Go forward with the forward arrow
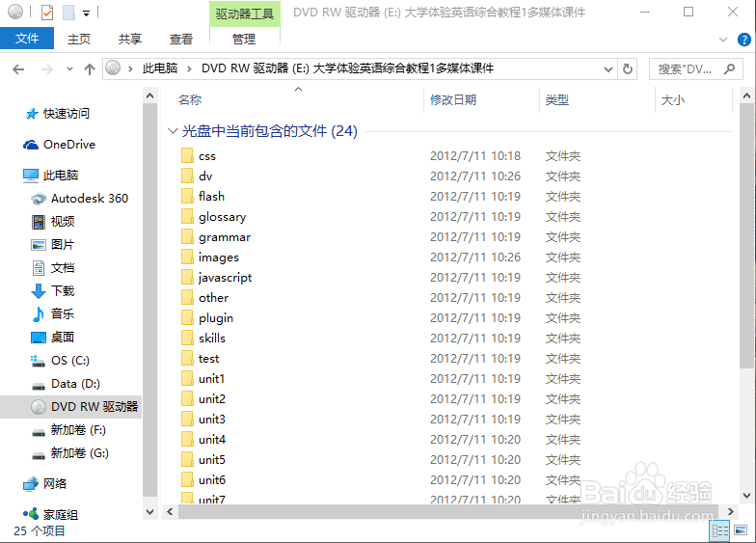756x543 pixels. (46, 69)
